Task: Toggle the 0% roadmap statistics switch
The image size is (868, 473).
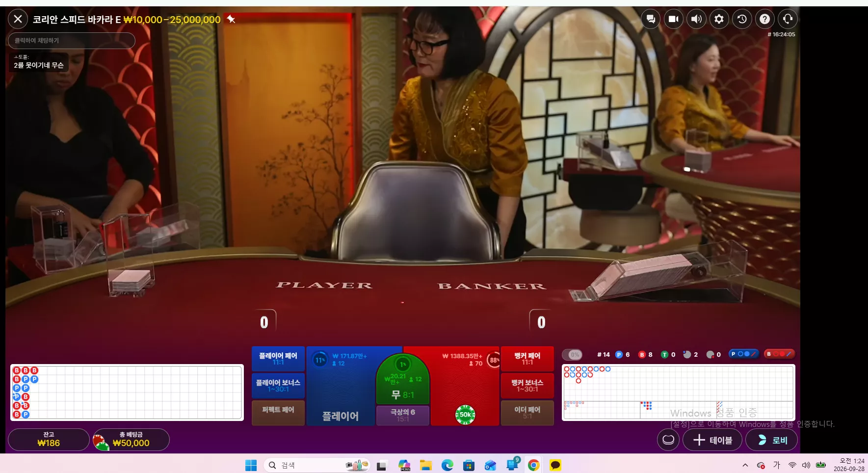Action: tap(572, 354)
